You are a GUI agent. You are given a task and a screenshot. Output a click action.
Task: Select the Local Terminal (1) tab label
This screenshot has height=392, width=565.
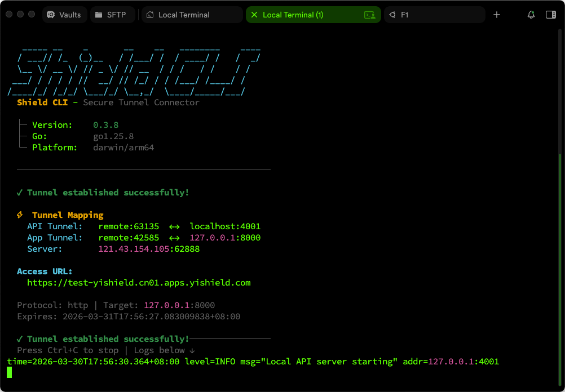(x=293, y=15)
